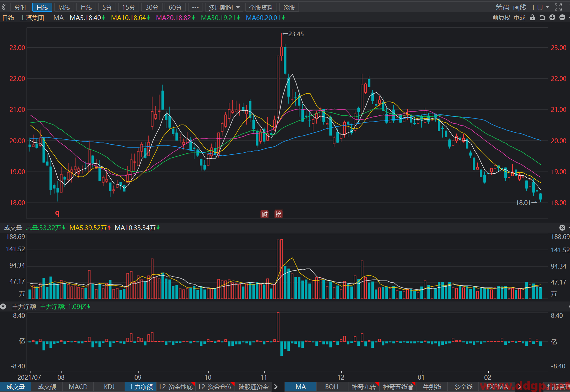Select the 牛熊线 indicator tab
This screenshot has height=392, width=570.
tap(432, 387)
